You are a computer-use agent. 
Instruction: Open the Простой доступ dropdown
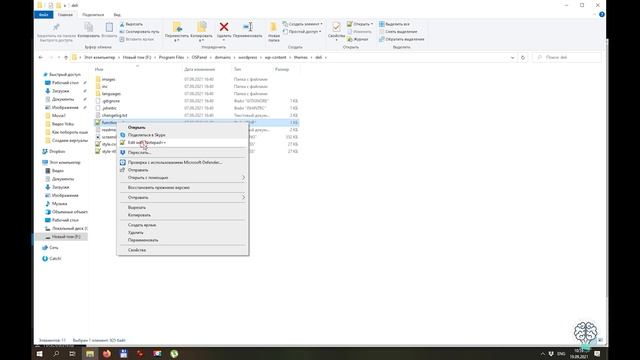[302, 31]
